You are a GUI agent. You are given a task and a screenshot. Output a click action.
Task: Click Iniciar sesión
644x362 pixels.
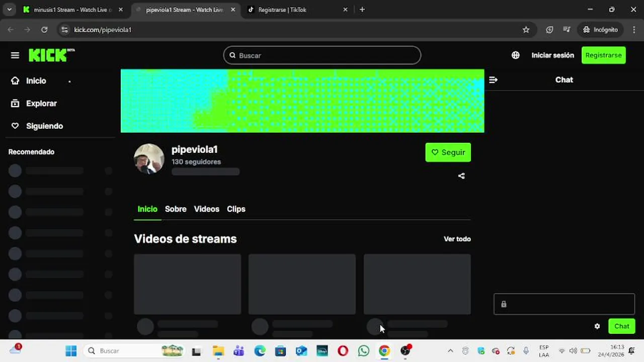tap(552, 55)
